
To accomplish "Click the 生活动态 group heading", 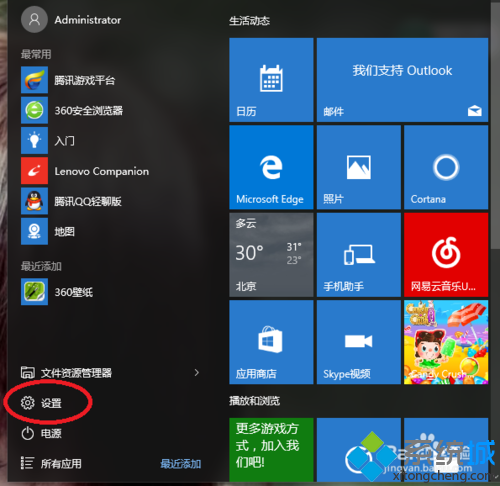I will tap(249, 21).
